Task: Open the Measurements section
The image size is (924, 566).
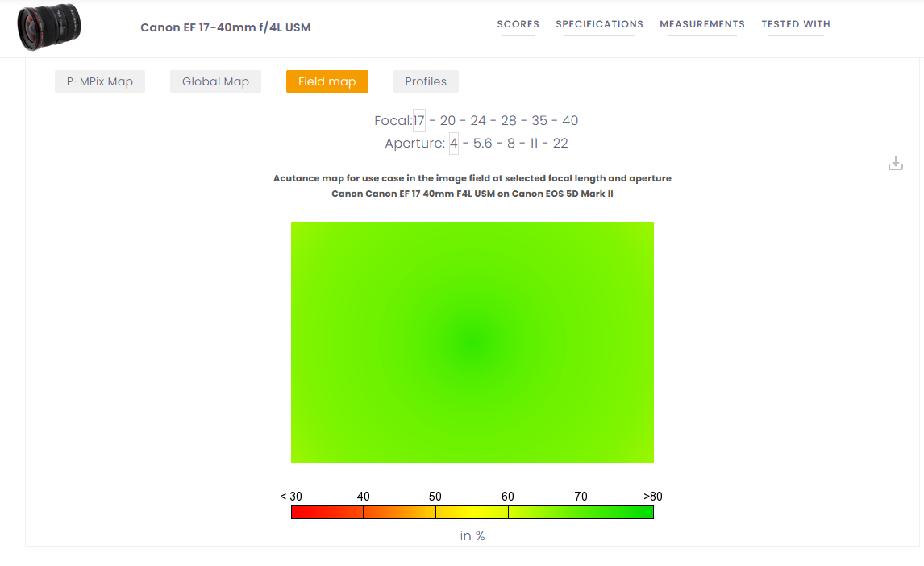Action: (701, 24)
